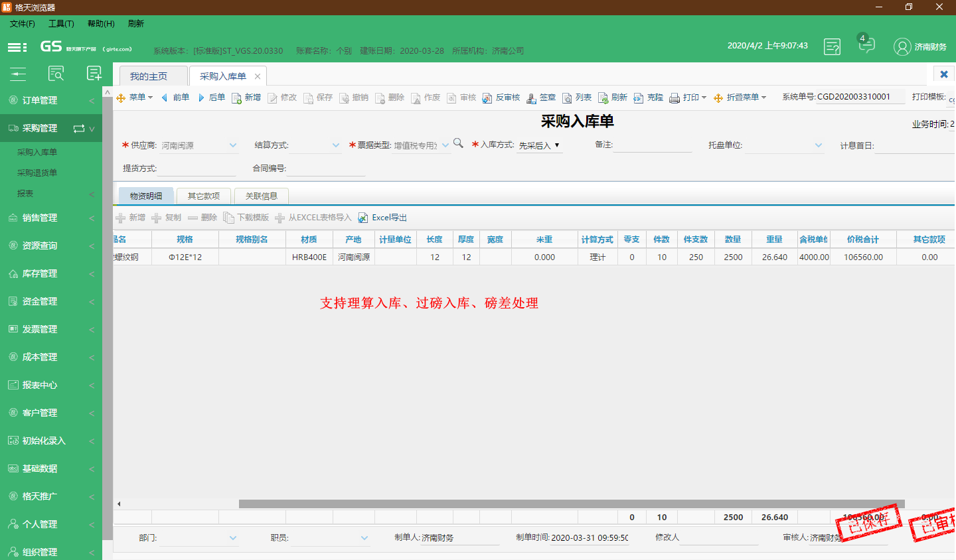The image size is (956, 560).
Task: Open the 职员 dropdown
Action: [364, 538]
